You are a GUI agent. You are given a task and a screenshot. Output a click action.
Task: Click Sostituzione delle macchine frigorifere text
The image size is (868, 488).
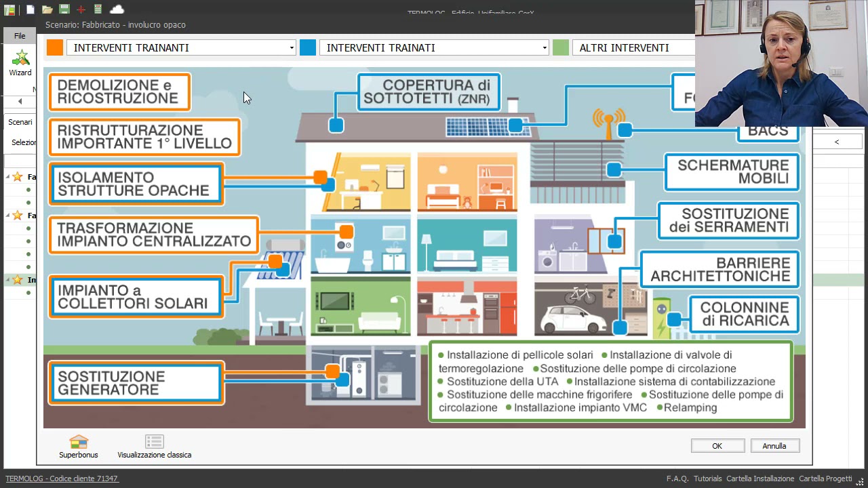pos(539,394)
